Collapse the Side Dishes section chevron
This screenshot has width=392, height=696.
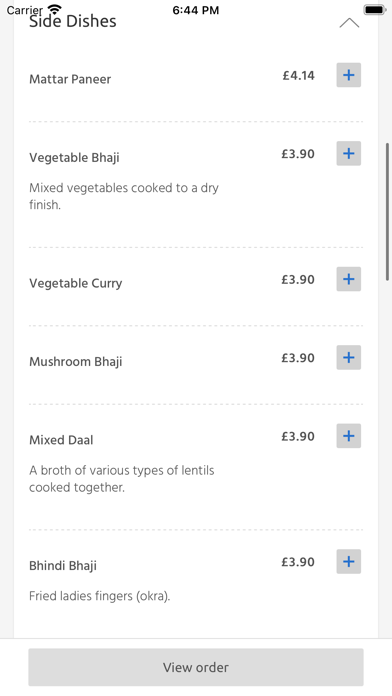(349, 23)
